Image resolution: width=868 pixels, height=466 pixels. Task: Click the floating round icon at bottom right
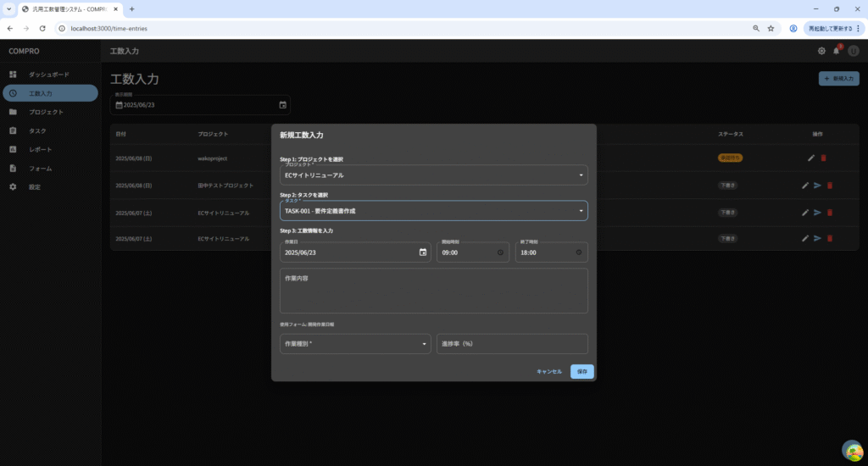(853, 451)
